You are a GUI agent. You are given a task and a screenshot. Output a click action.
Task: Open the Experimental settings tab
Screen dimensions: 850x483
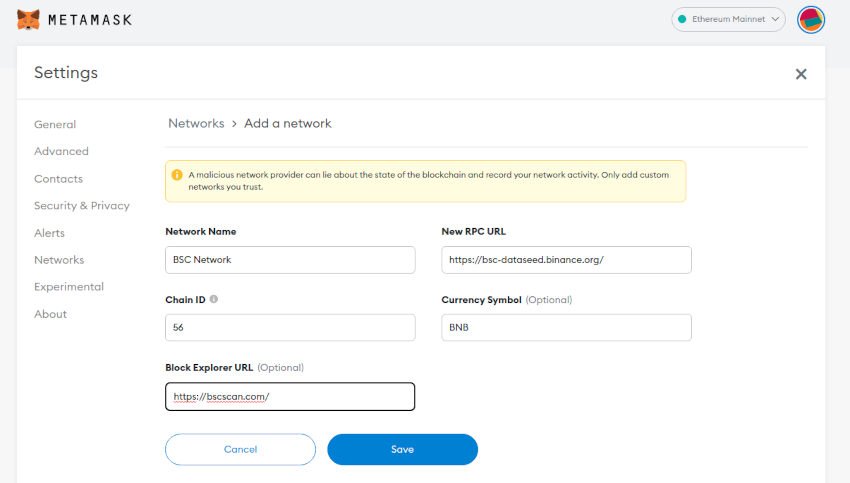(69, 287)
